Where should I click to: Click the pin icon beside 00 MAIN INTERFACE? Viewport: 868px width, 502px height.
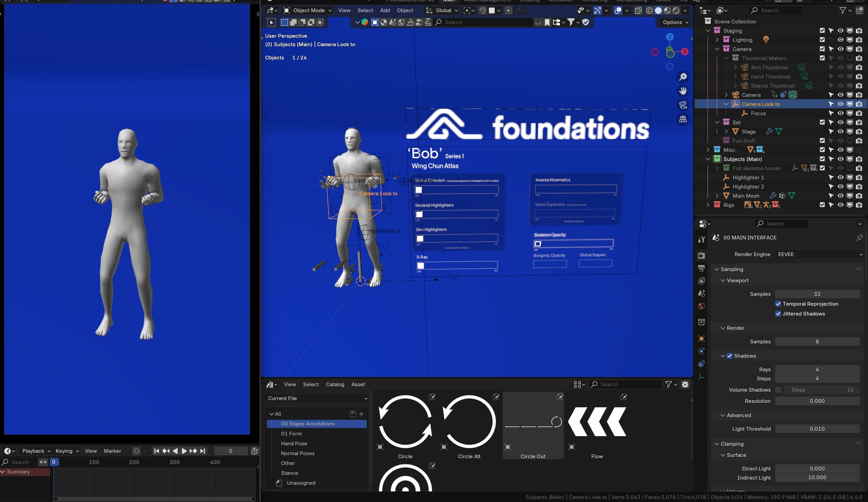(859, 238)
